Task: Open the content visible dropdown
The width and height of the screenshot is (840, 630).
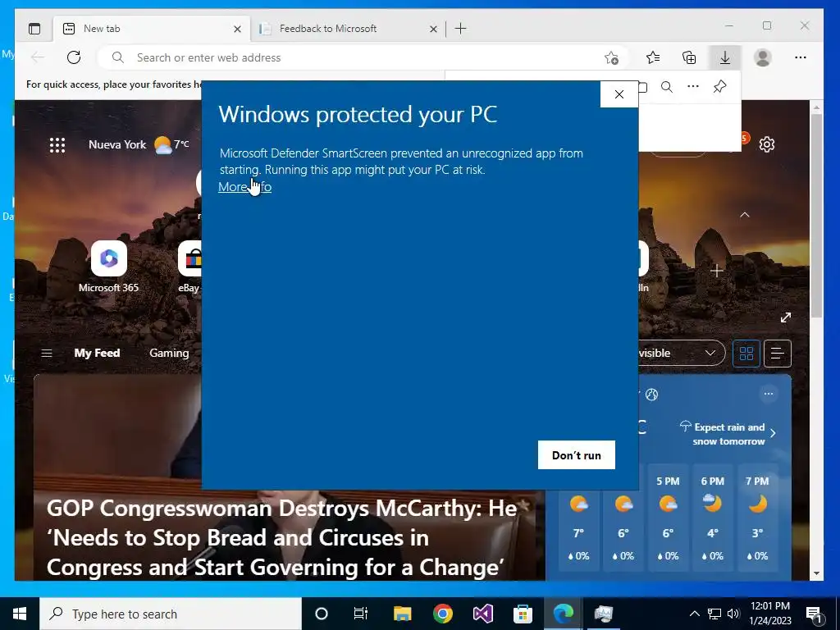Action: pyautogui.click(x=682, y=353)
